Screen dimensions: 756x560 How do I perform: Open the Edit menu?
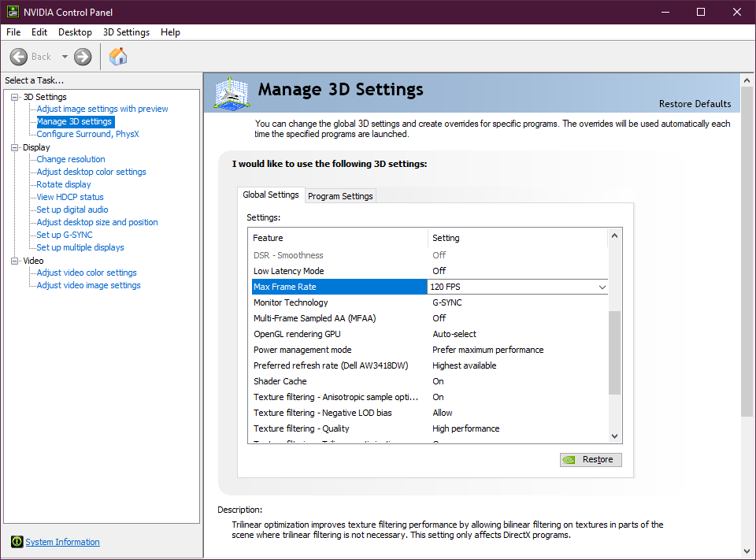(39, 32)
